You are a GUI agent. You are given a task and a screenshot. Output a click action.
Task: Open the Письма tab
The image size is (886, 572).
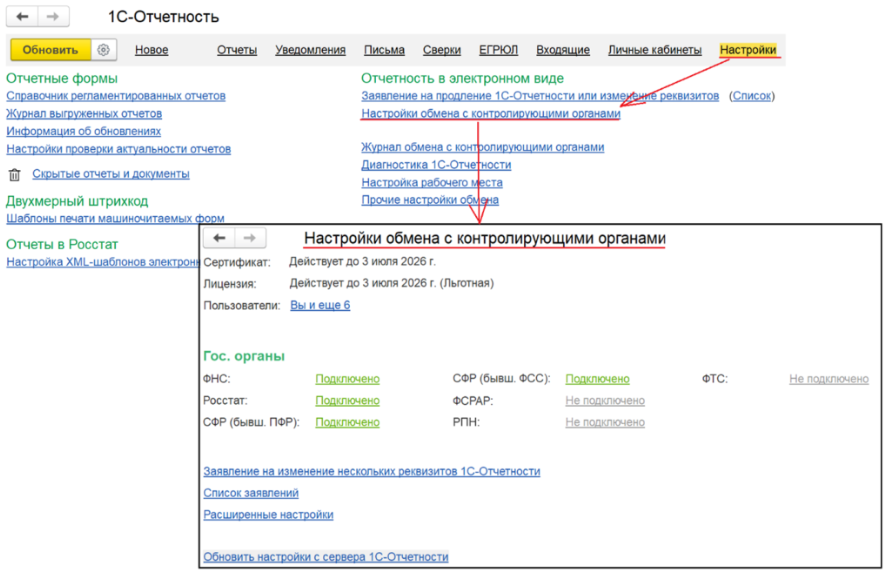click(x=384, y=50)
